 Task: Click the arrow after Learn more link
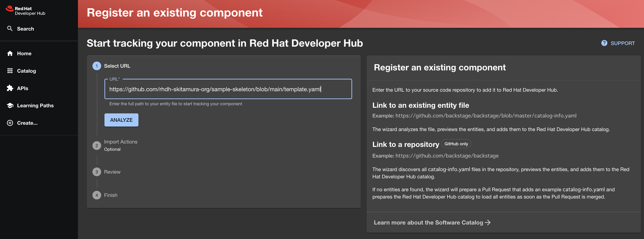(x=488, y=222)
